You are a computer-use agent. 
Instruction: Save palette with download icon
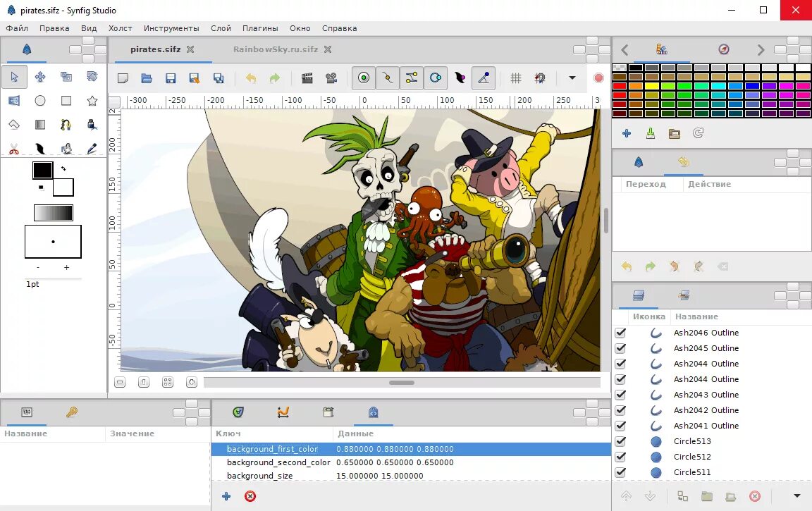(x=651, y=133)
